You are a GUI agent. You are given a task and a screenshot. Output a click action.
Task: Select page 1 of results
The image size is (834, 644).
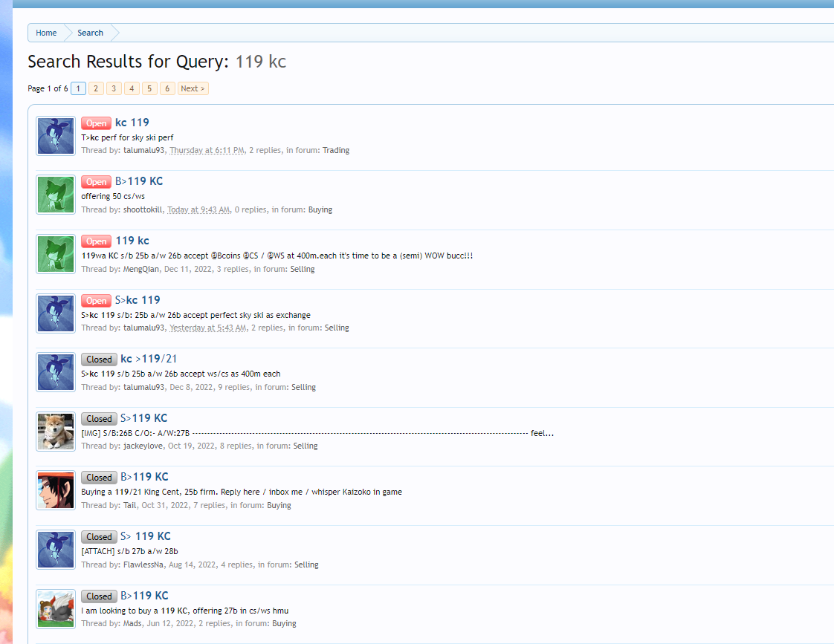[x=78, y=88]
